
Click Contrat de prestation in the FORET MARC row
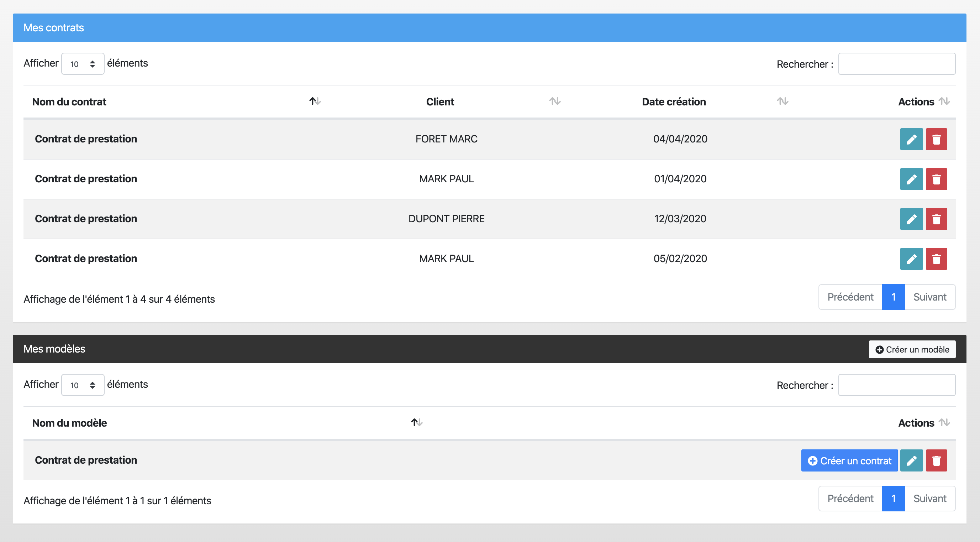point(86,139)
